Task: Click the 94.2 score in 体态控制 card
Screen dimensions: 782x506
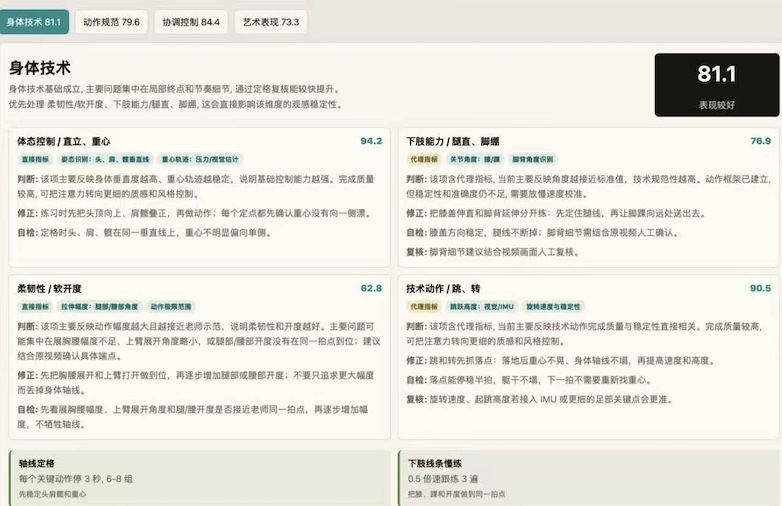Action: (371, 141)
